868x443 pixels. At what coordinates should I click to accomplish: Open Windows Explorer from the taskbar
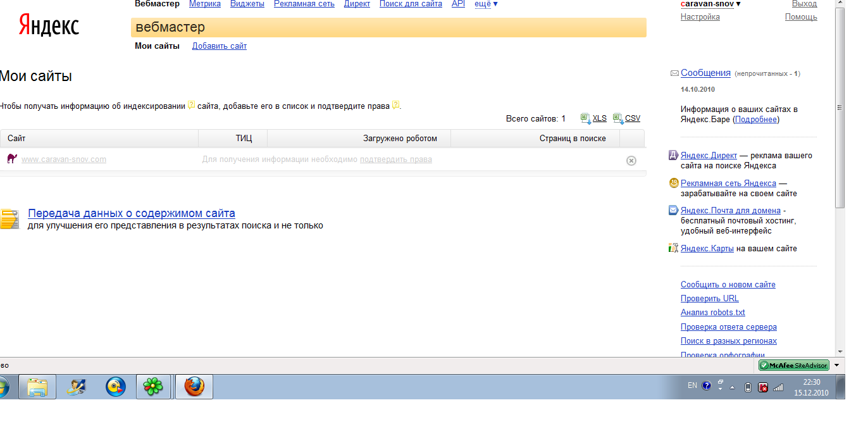pyautogui.click(x=37, y=387)
